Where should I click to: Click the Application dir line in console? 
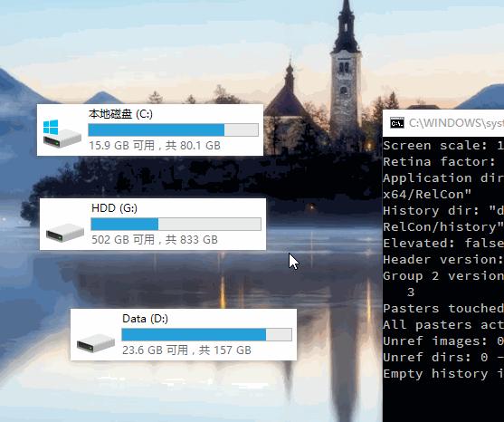[443, 177]
